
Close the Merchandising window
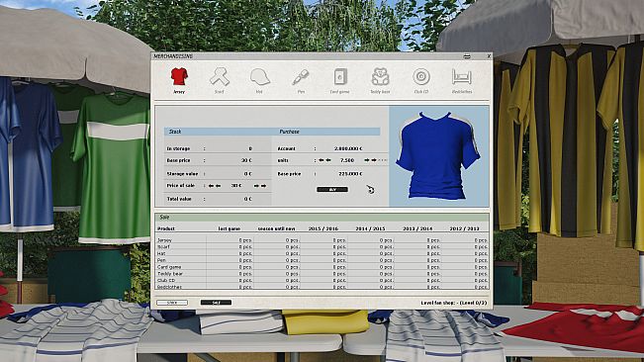tap(489, 56)
